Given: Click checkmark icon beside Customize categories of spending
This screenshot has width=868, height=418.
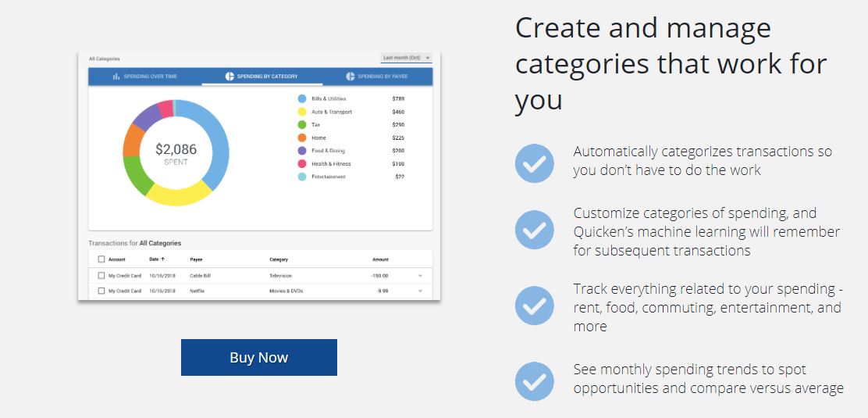Looking at the screenshot, I should pyautogui.click(x=534, y=230).
